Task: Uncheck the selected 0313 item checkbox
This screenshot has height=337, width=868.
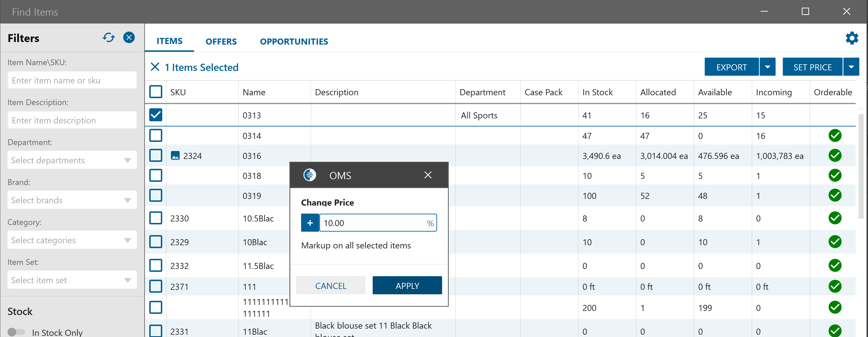Action: point(156,115)
